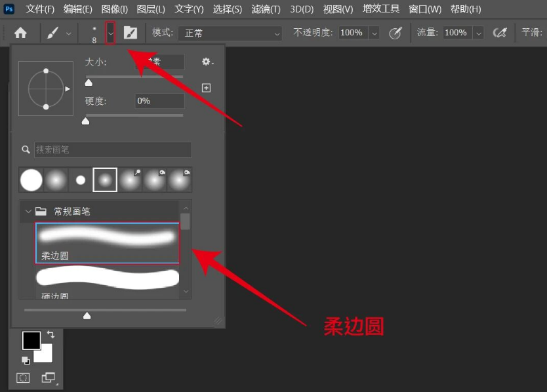Open the 滤镜(T) menu
This screenshot has height=392, width=547.
[x=266, y=9]
